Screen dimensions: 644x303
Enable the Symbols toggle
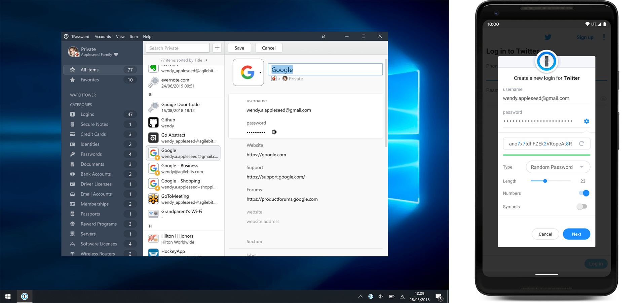[582, 207]
